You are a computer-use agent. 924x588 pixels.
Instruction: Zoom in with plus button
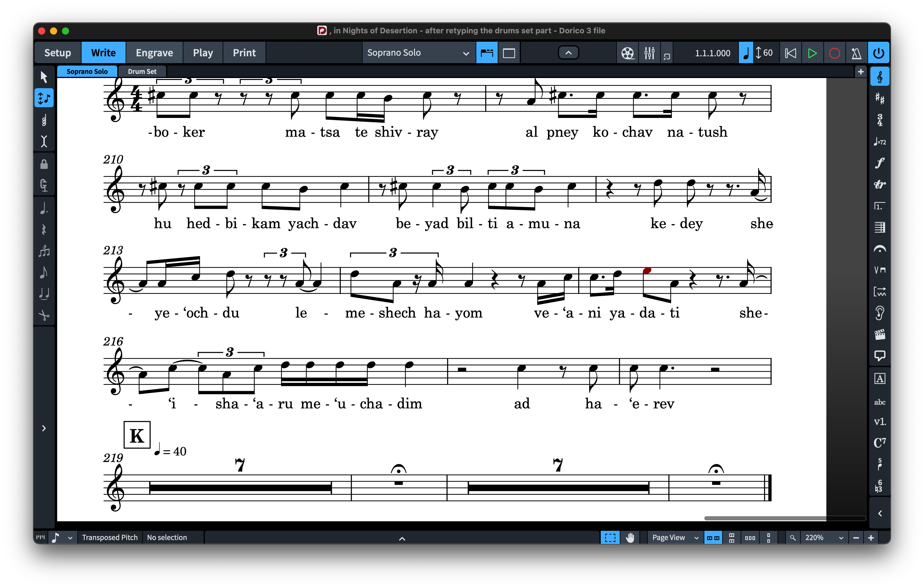click(871, 537)
